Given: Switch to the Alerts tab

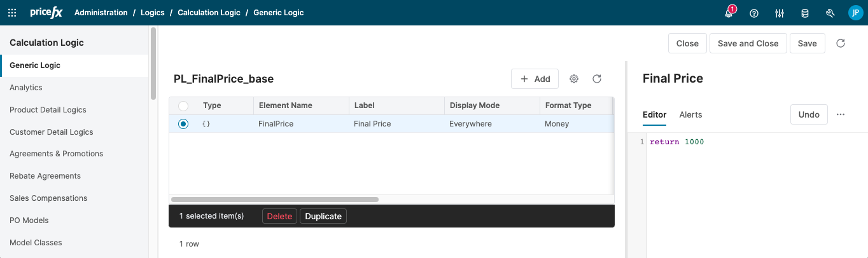Looking at the screenshot, I should pyautogui.click(x=690, y=114).
